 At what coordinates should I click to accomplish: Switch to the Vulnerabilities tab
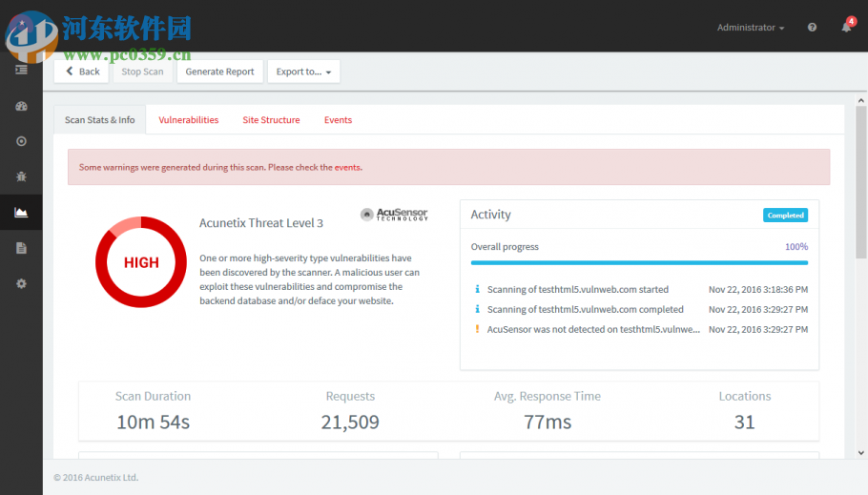coord(189,120)
